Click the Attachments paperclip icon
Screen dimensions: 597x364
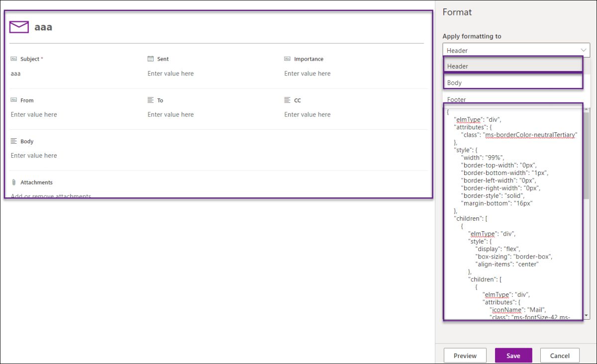(13, 182)
